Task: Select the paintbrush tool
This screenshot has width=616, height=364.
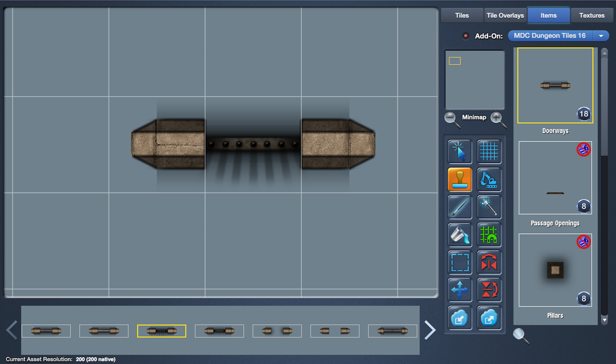Action: tap(460, 207)
